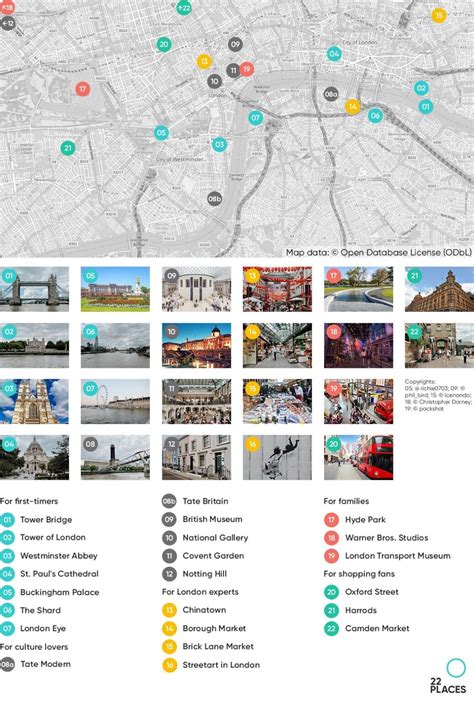Click the 'For first-timers' heading
The image size is (474, 702).
(29, 501)
